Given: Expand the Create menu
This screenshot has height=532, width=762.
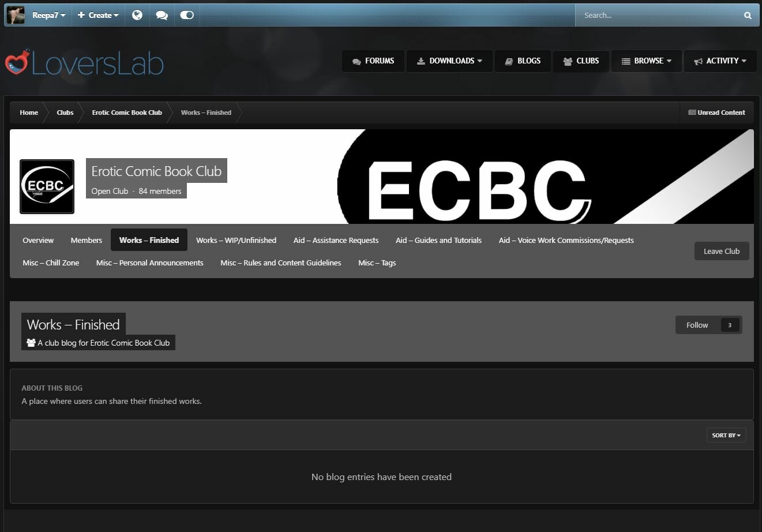Looking at the screenshot, I should click(x=98, y=15).
